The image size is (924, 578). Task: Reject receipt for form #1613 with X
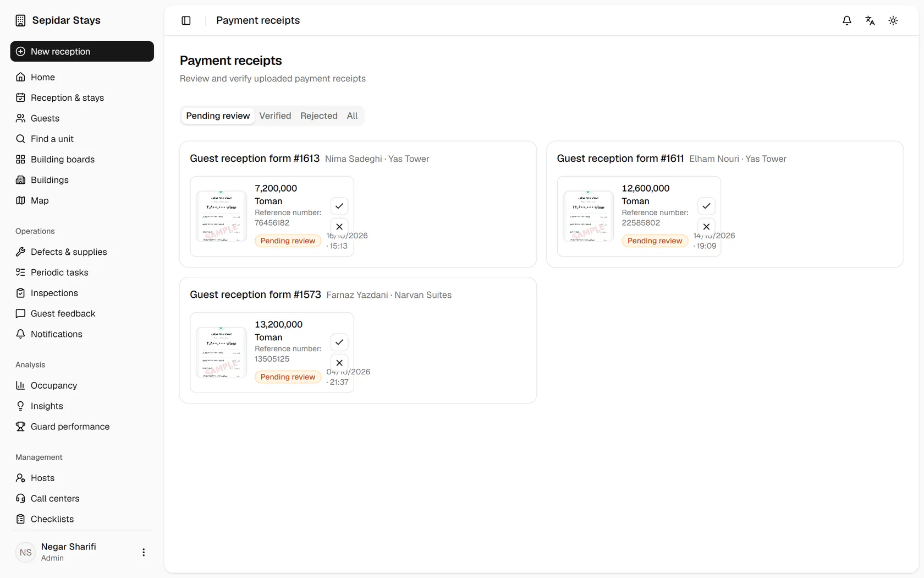pos(339,226)
